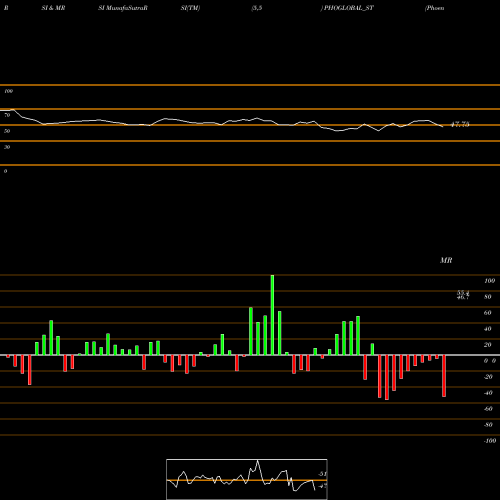Viewport: 500px width, 500px height.
Task: Click the '(Phoen' text in header
Action: click(434, 8)
